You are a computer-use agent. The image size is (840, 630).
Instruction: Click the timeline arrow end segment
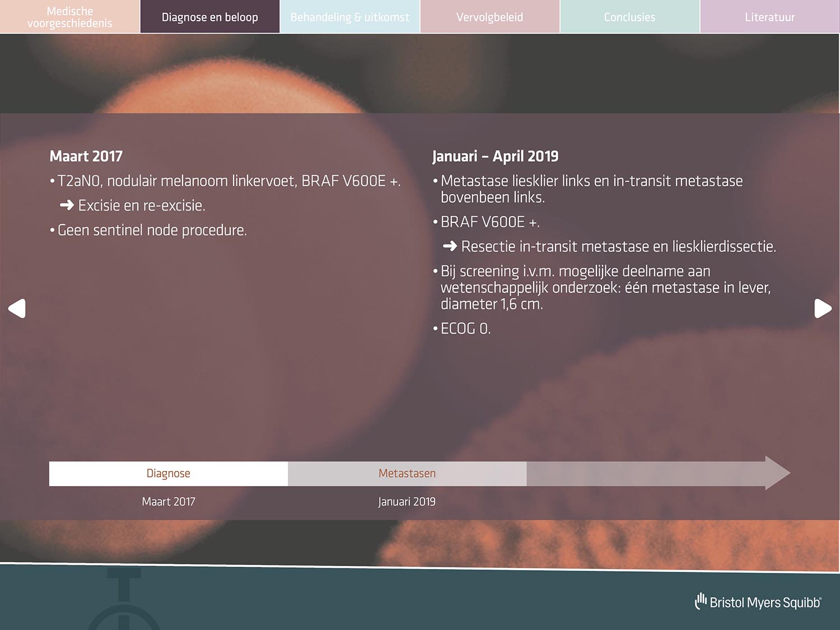click(x=658, y=473)
